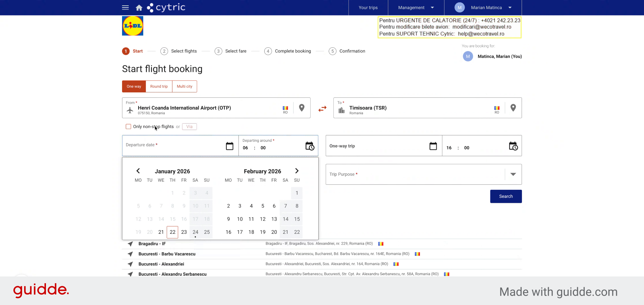Click the Search button
This screenshot has height=305, width=644.
(x=506, y=197)
